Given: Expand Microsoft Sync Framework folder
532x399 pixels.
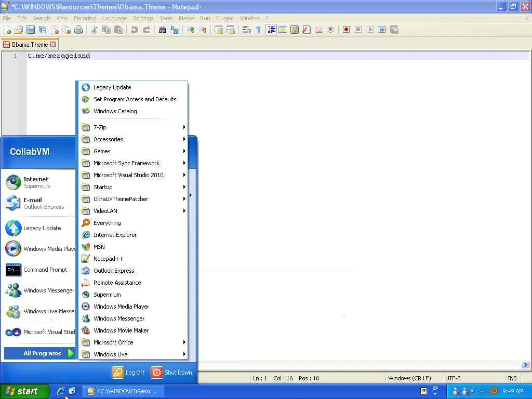Looking at the screenshot, I should [x=133, y=163].
